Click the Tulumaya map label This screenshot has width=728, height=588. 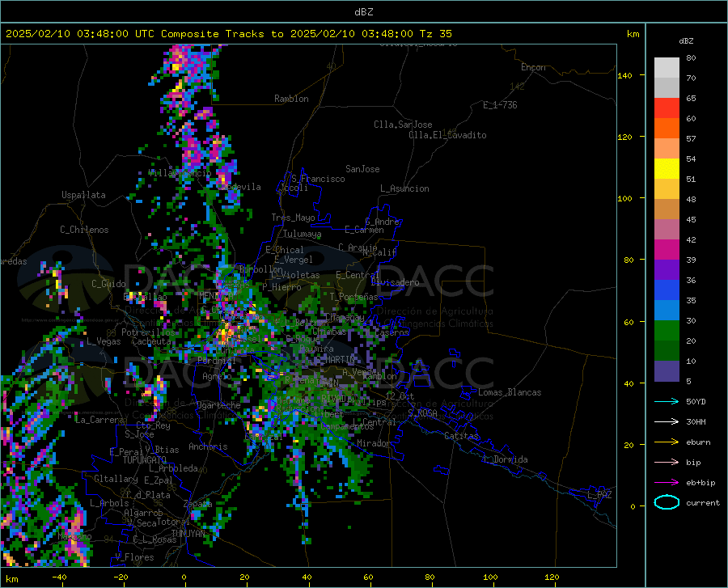pos(302,234)
